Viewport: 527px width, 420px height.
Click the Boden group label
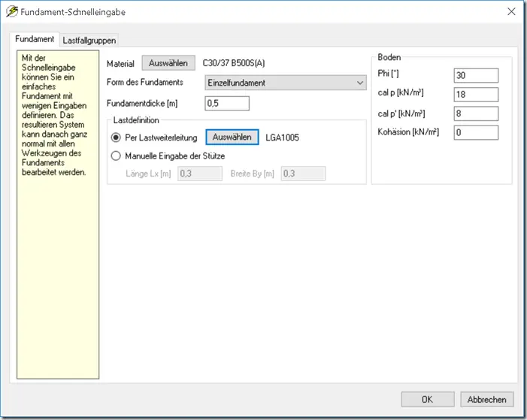tap(389, 57)
